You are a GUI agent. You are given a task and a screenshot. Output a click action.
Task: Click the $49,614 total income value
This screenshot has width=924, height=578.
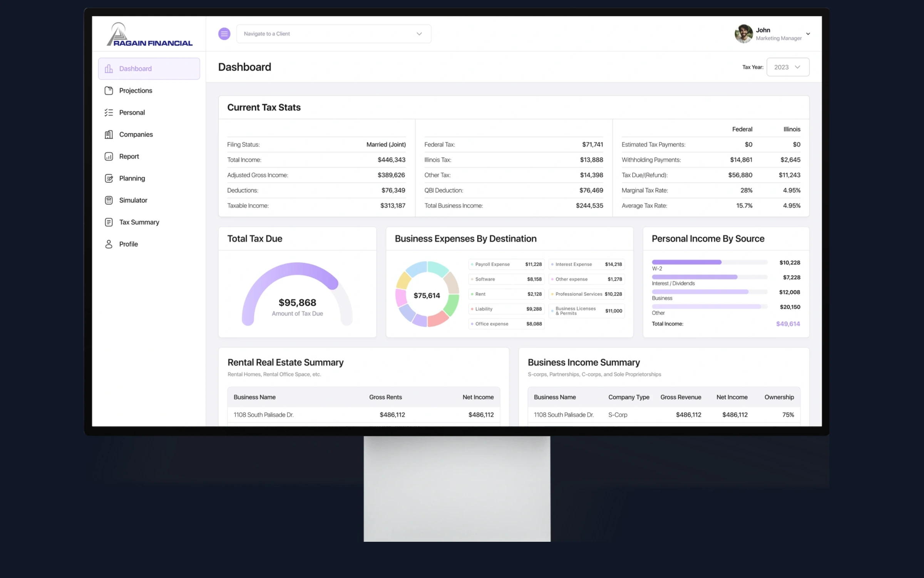[x=788, y=324]
